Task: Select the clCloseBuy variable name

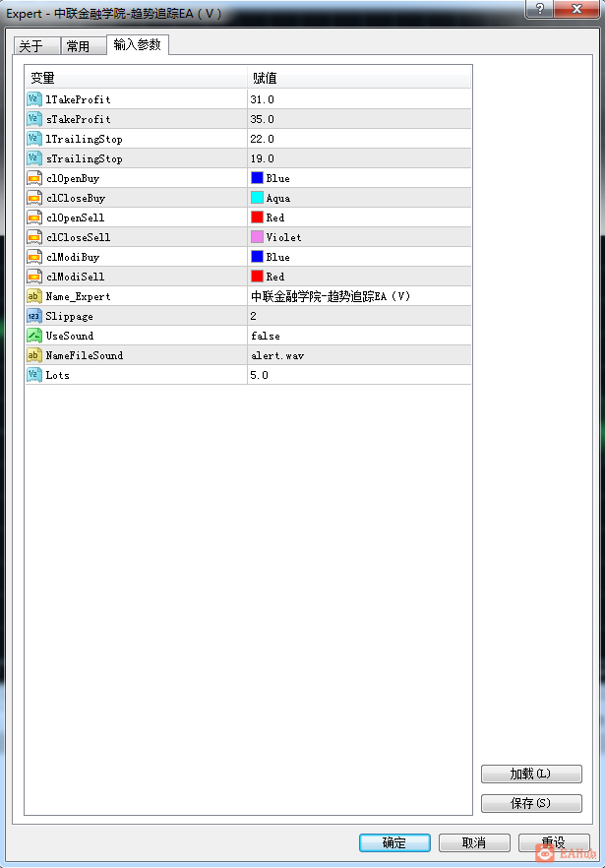Action: coord(76,198)
